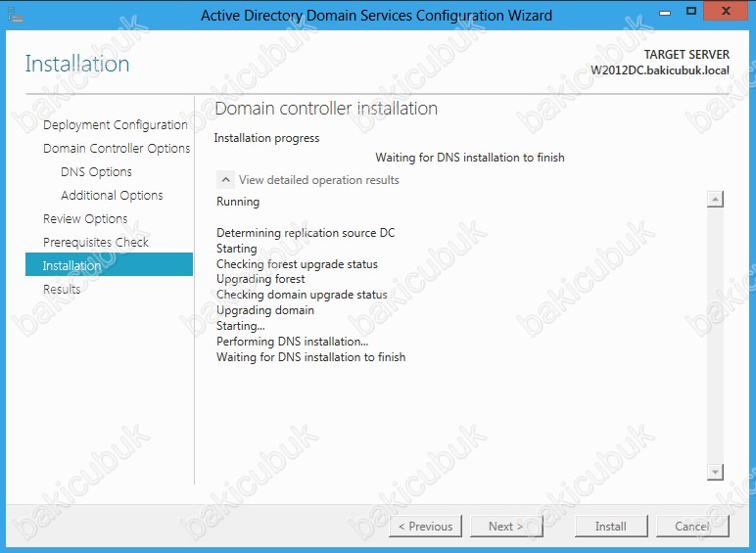The width and height of the screenshot is (756, 553).
Task: Minimize the wizard window
Action: pos(665,12)
